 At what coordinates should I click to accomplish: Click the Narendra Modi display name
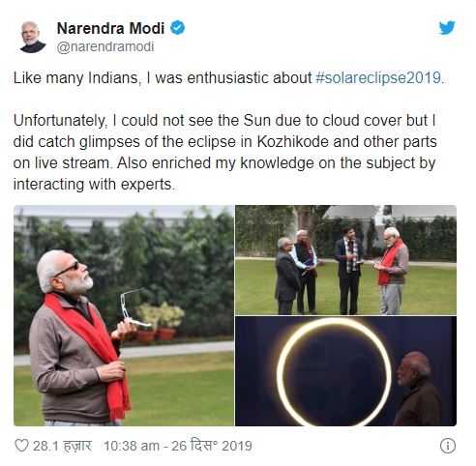coord(110,28)
